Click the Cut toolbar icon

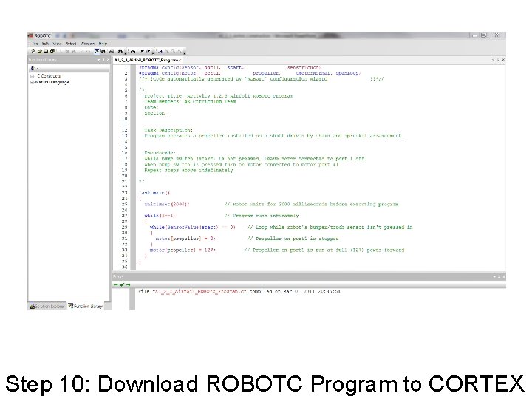61,51
